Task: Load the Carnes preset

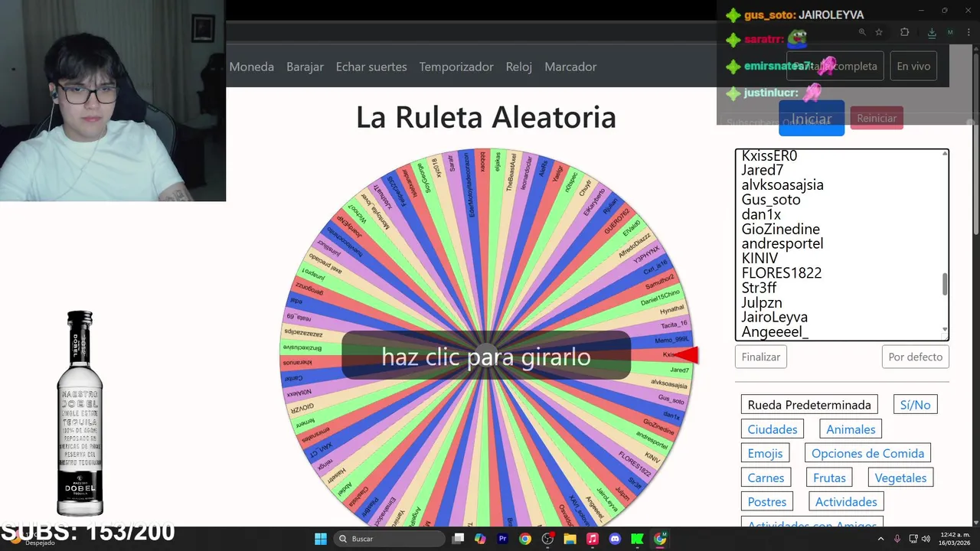Action: click(x=766, y=478)
